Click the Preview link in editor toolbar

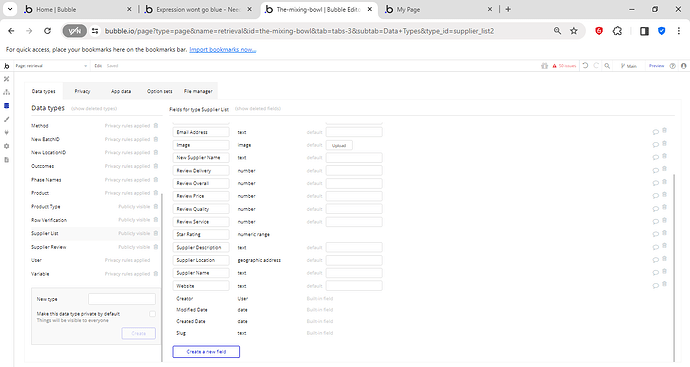[x=656, y=66]
